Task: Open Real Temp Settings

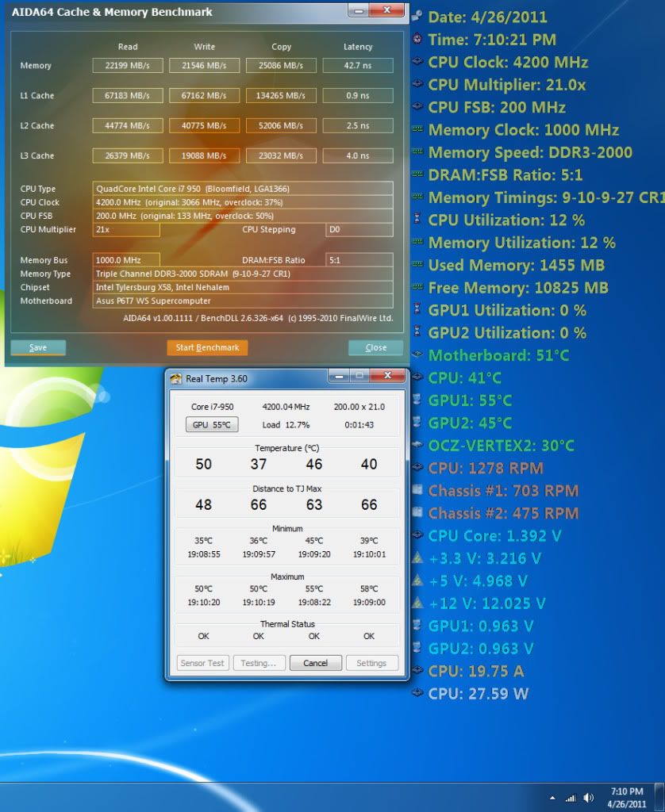Action: [371, 663]
